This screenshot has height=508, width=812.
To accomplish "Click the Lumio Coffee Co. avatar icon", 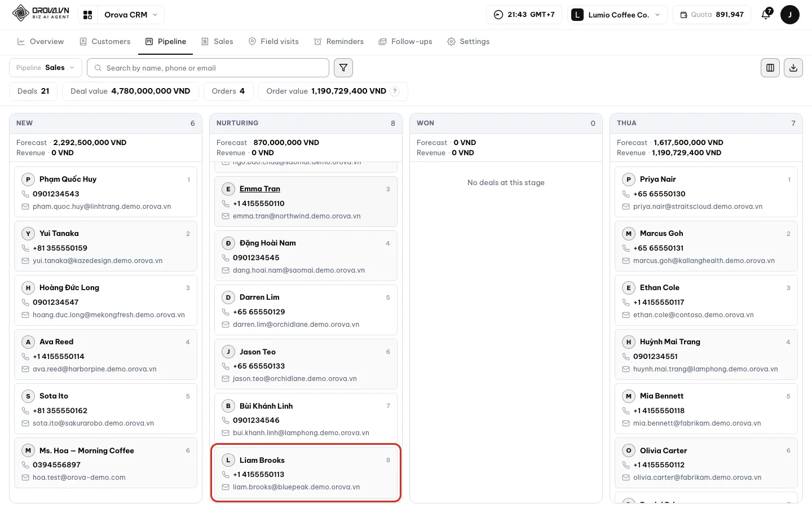I will point(577,15).
